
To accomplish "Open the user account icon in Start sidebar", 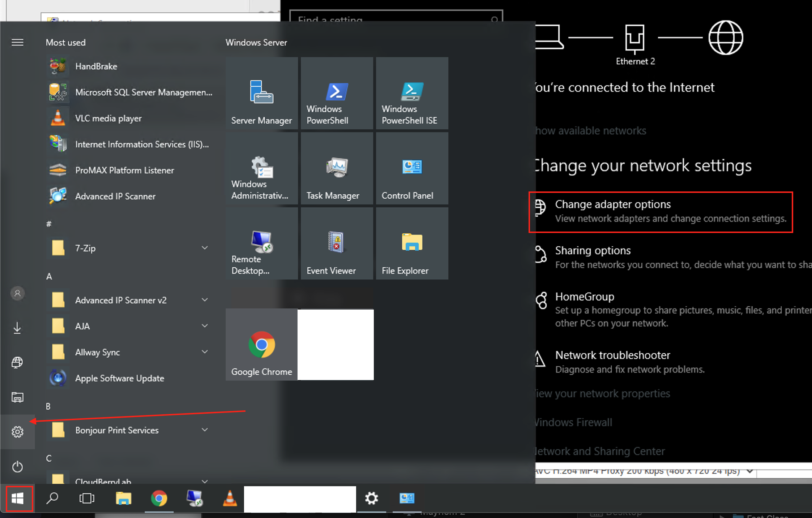I will pyautogui.click(x=17, y=293).
